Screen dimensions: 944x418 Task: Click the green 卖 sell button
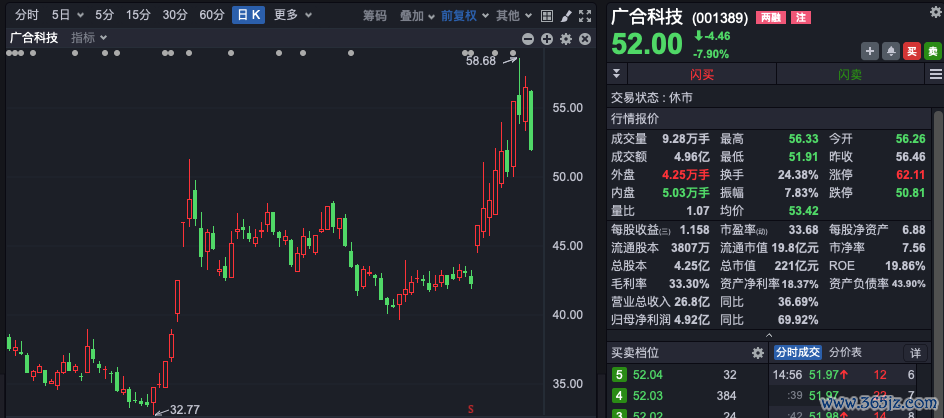933,51
